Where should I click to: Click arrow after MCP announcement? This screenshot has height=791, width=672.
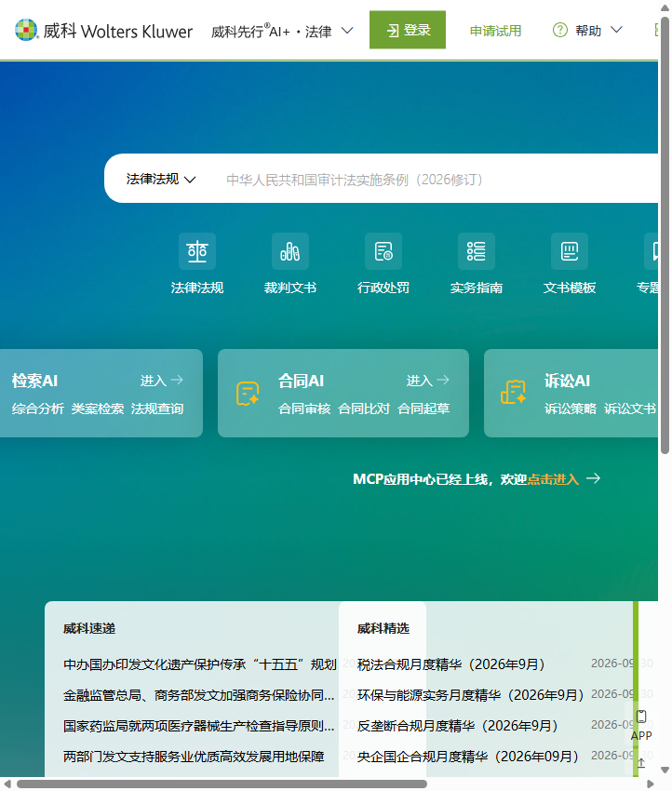pos(593,478)
